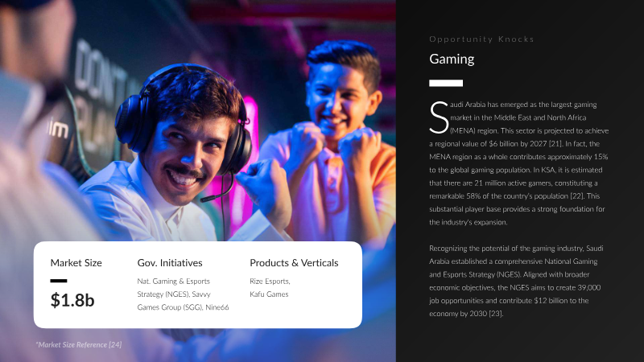Viewport: 644px width, 362px height.
Task: Click the $1.8b market value
Action: (x=72, y=300)
